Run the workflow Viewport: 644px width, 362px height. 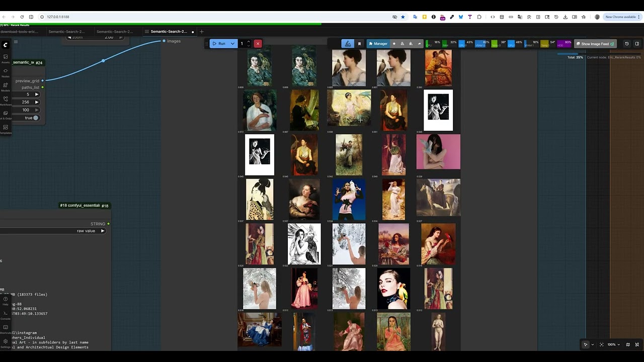tap(219, 44)
